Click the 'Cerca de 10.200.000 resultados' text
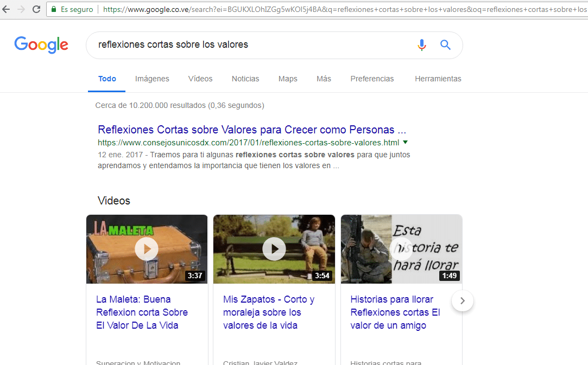 (x=180, y=105)
